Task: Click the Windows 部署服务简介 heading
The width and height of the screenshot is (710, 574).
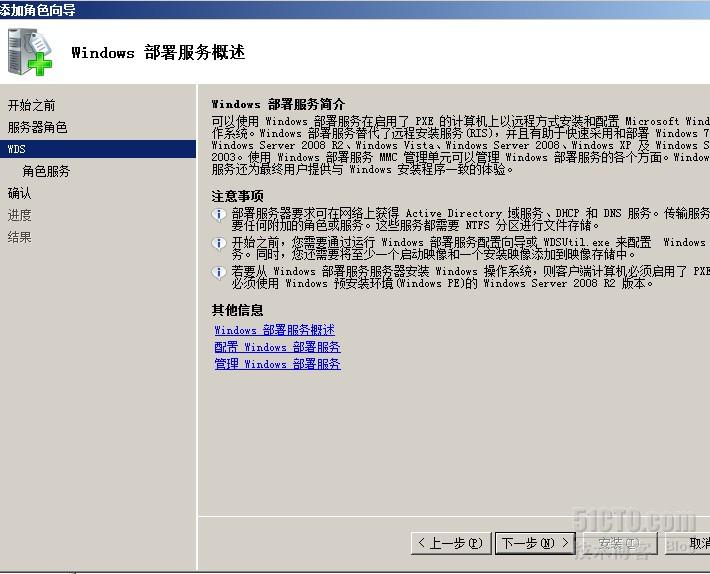Action: tap(278, 105)
